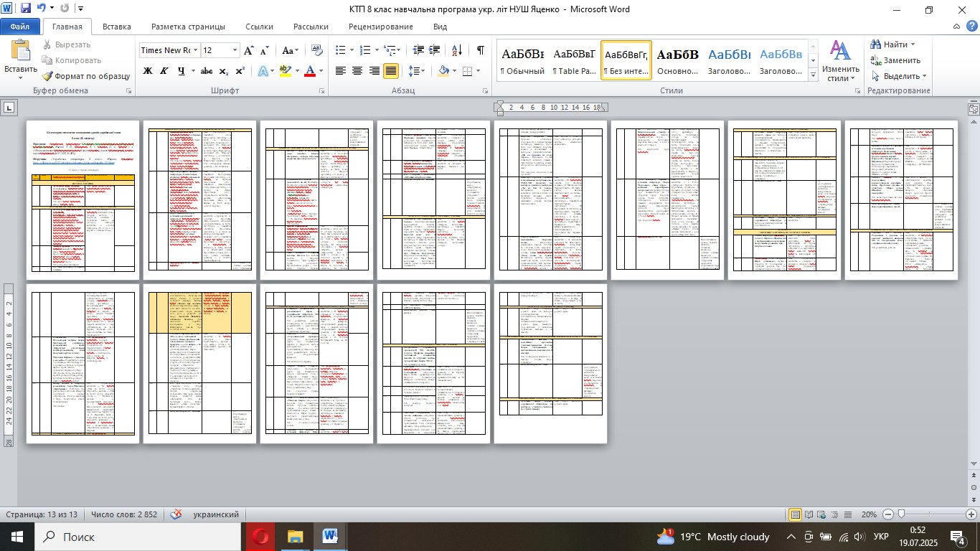The image size is (980, 551).
Task: Toggle strikethrough formatting (abc)
Action: click(x=207, y=71)
